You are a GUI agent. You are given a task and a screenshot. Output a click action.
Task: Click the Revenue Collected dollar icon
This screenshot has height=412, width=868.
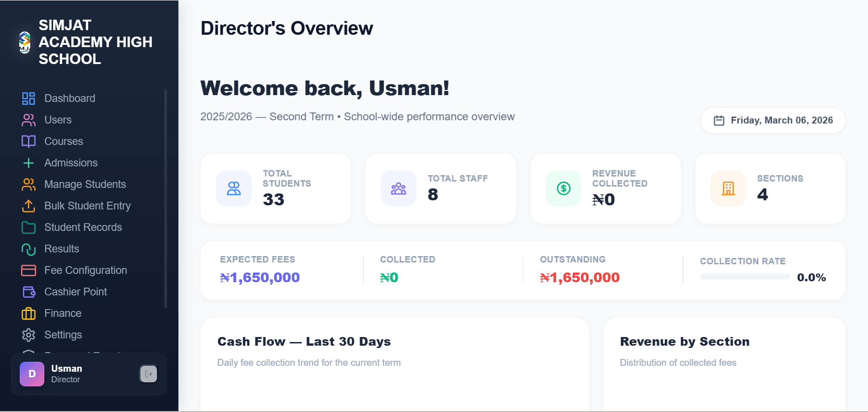[x=563, y=188]
